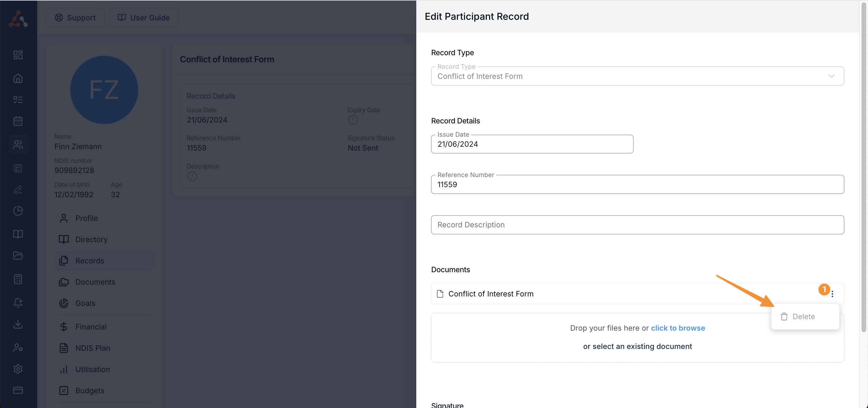The image size is (868, 408).
Task: Open the dashboard grid icon in sidebar
Action: click(18, 55)
